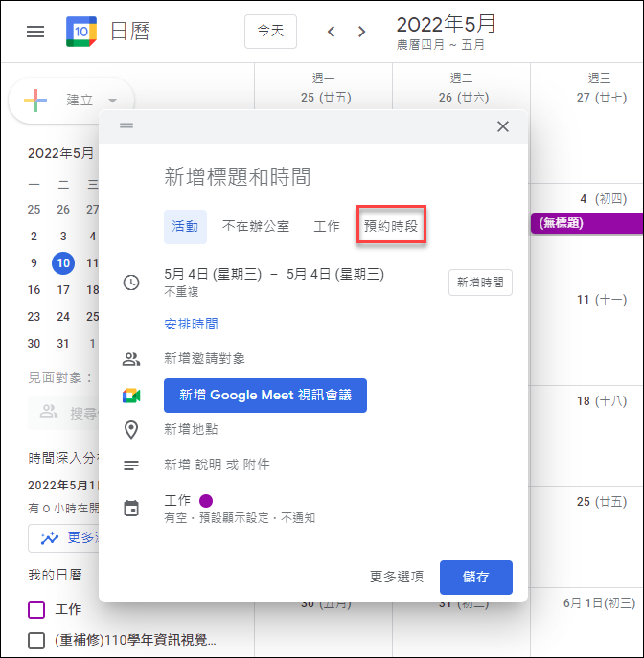This screenshot has height=658, width=644.
Task: Click the 今天 button
Action: [271, 32]
